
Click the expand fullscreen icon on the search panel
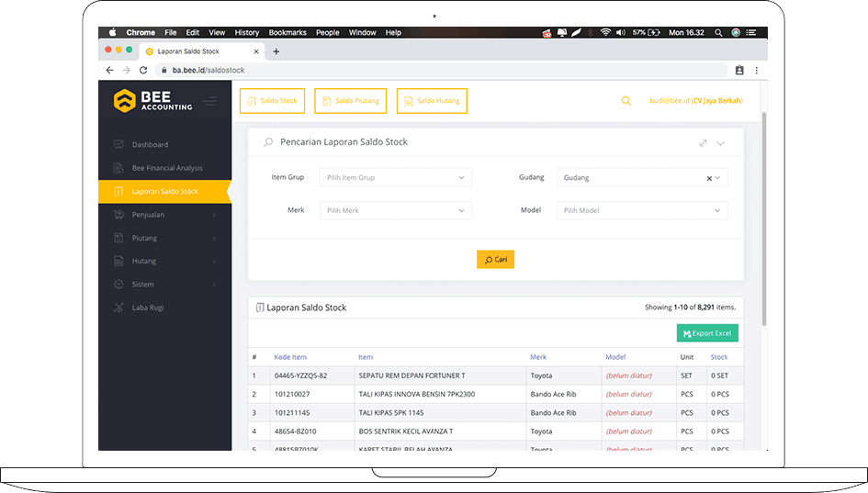[x=703, y=143]
